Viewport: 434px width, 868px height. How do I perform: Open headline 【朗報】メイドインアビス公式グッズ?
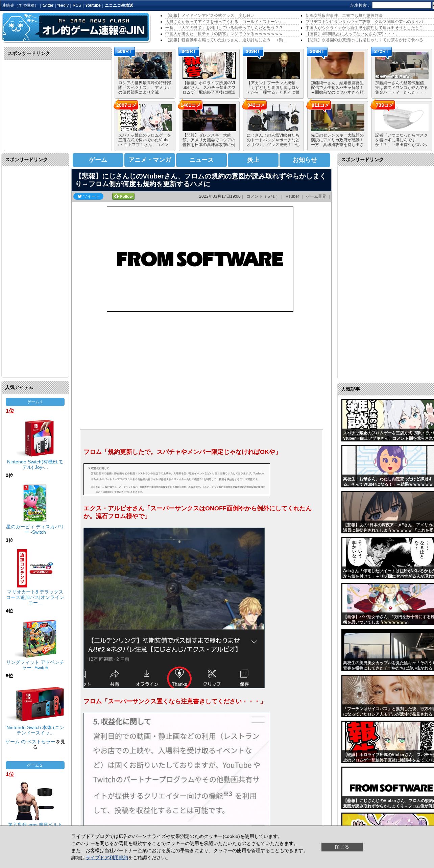point(210,16)
